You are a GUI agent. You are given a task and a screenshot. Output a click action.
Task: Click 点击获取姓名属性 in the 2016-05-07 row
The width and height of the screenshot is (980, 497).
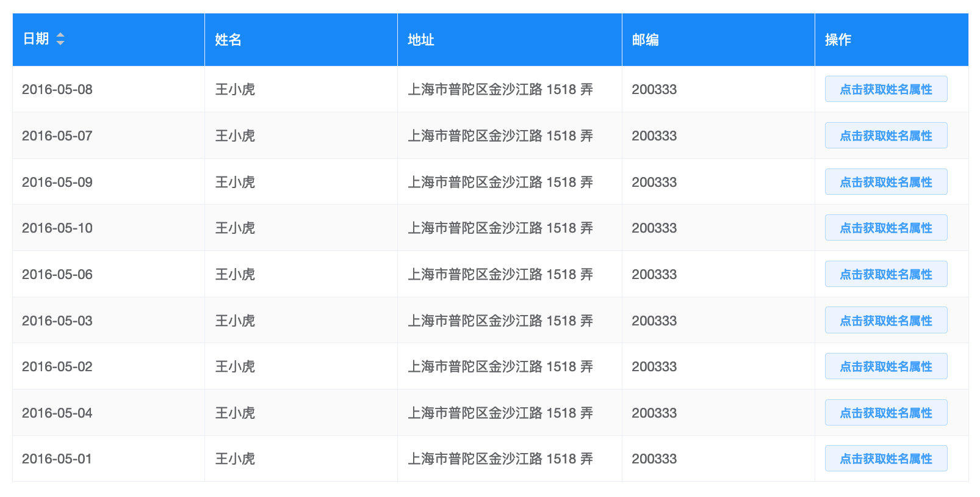(886, 136)
